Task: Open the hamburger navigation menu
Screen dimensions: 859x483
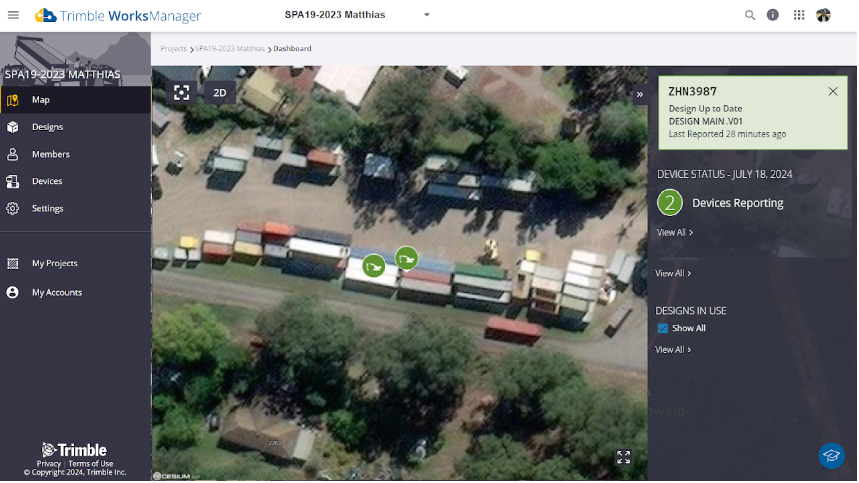Action: 13,15
